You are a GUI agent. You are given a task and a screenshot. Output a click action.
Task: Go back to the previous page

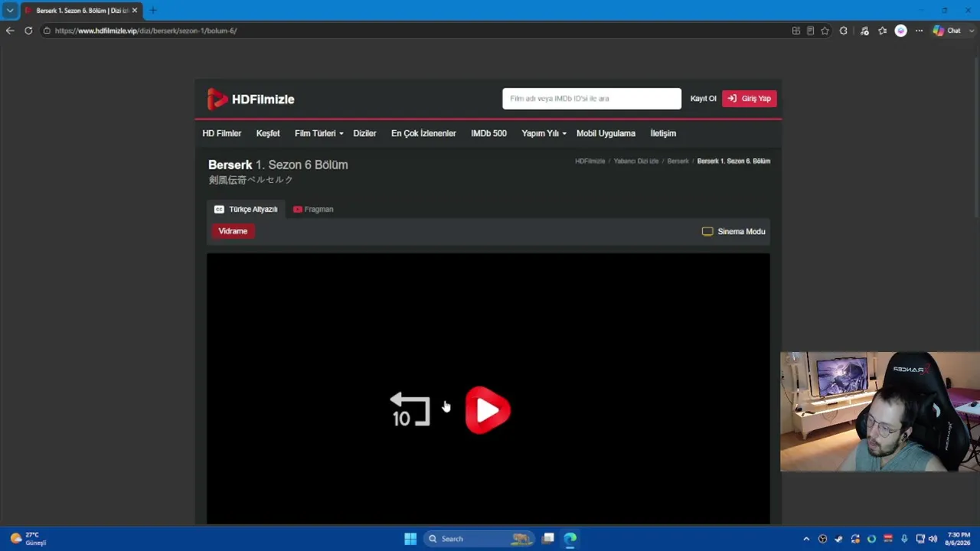10,31
